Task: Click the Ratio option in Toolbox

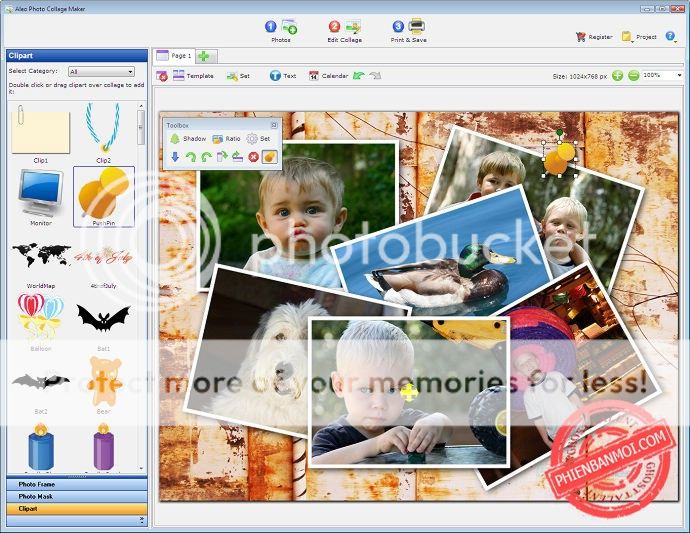Action: (x=226, y=139)
